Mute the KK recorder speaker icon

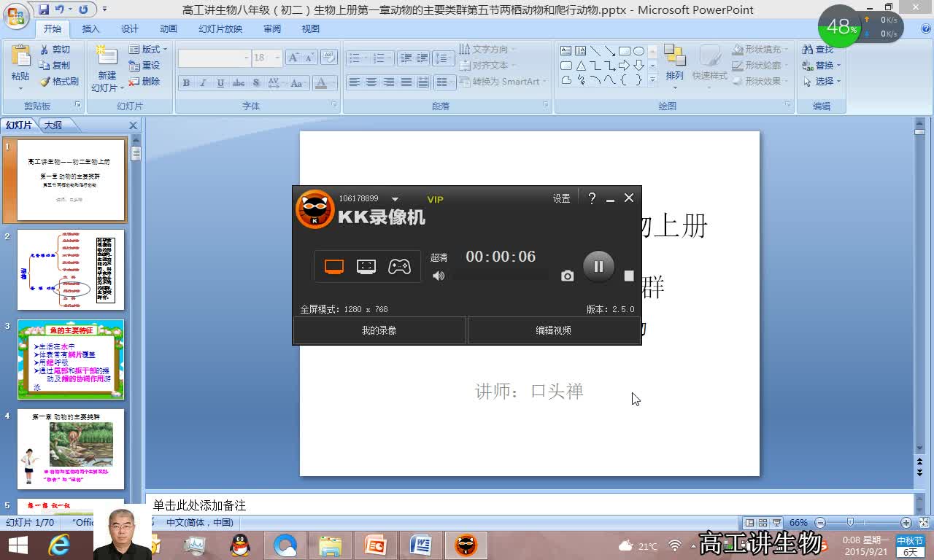coord(439,276)
